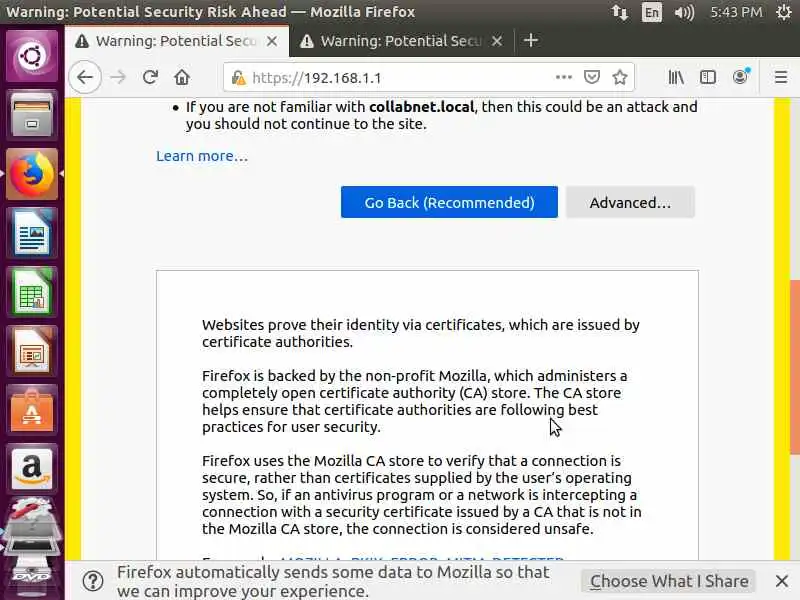Close the first warning tab
Screen dimensions: 800x600
tap(272, 41)
